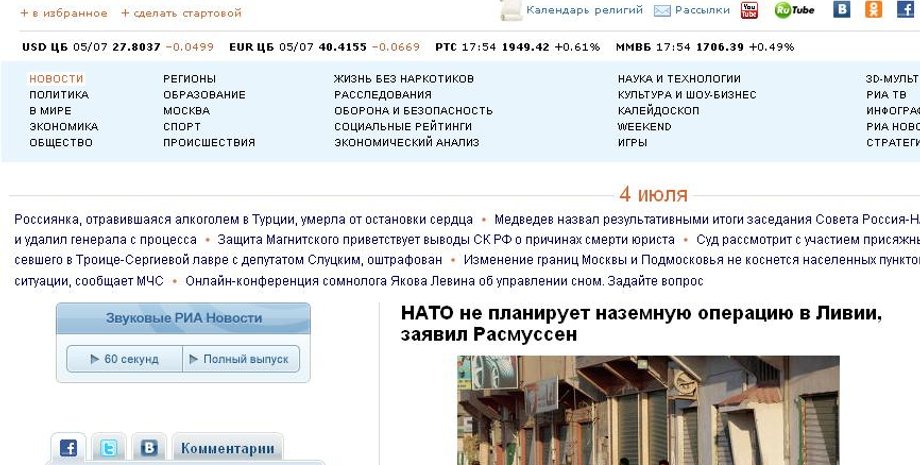
Task: Click the envelope icon beside Рассылки
Action: [662, 11]
